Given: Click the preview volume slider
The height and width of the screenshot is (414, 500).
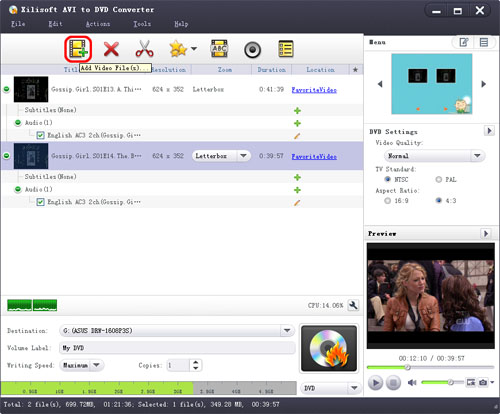Looking at the screenshot, I should point(442,382).
